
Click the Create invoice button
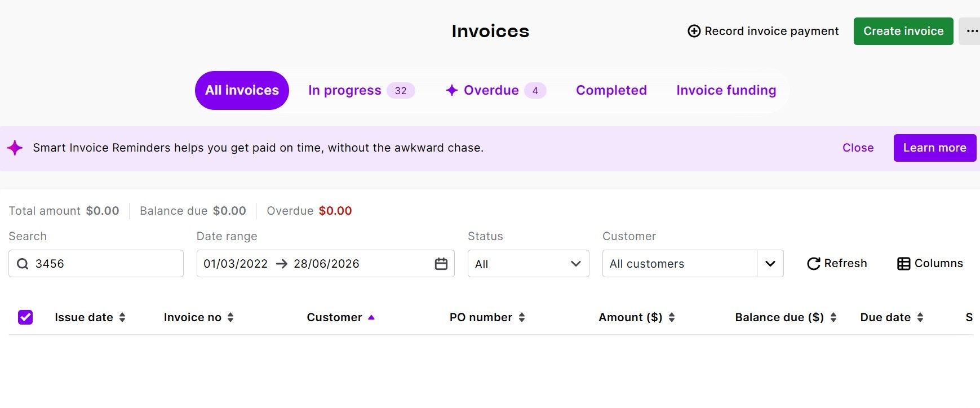click(x=903, y=31)
